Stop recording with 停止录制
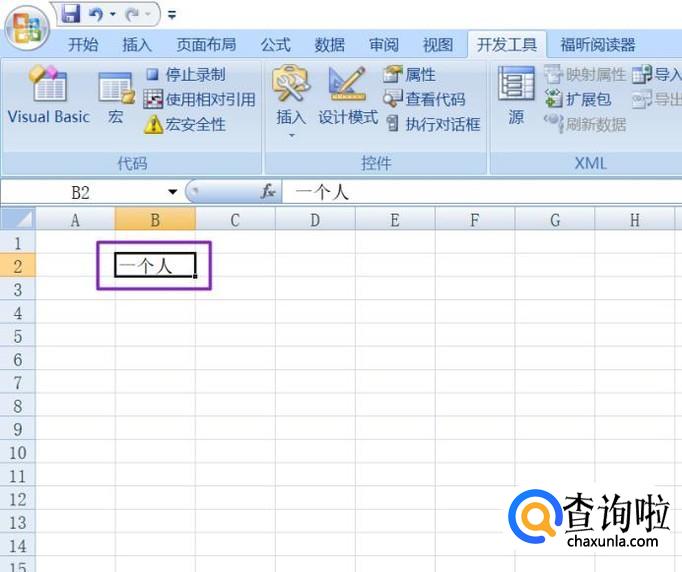 tap(186, 75)
